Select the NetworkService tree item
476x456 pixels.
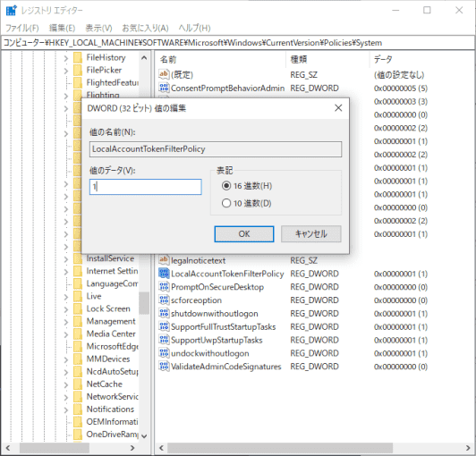(x=113, y=396)
